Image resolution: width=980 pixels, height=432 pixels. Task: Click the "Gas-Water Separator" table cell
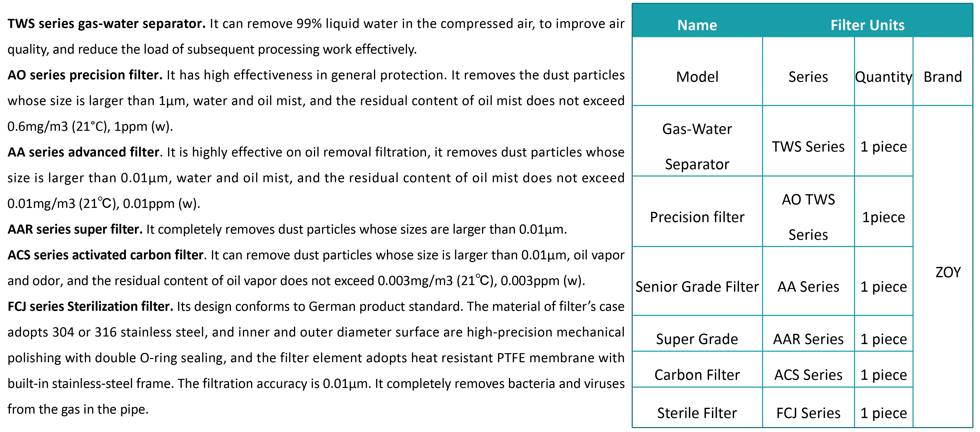coord(697,146)
